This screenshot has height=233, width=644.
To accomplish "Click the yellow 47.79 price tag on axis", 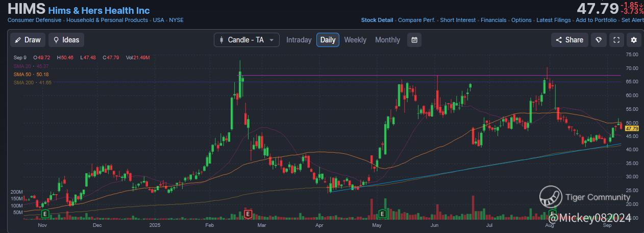I will click(x=632, y=129).
